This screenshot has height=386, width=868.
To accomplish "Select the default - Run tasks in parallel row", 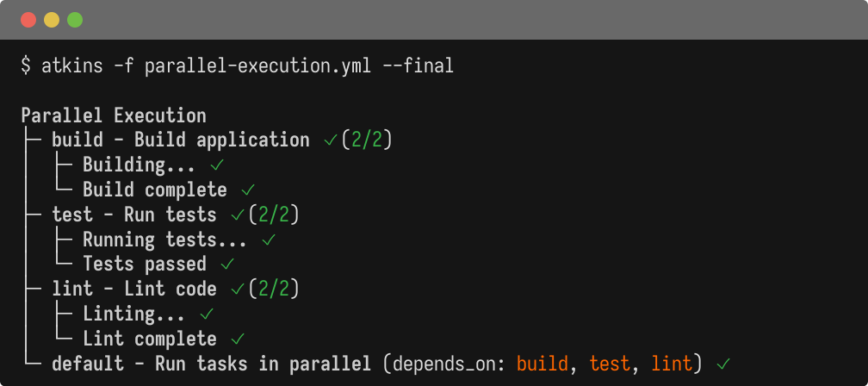I will (211, 364).
